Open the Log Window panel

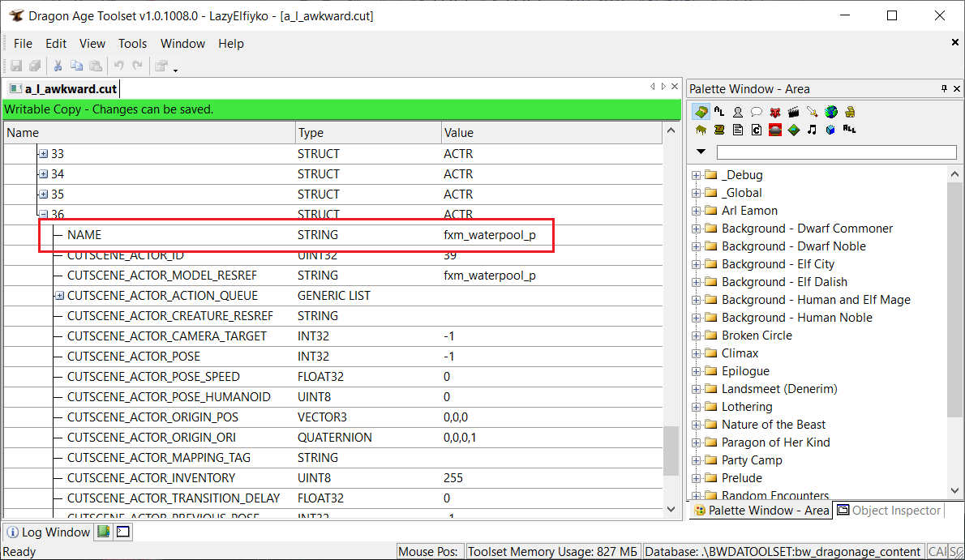coord(48,532)
